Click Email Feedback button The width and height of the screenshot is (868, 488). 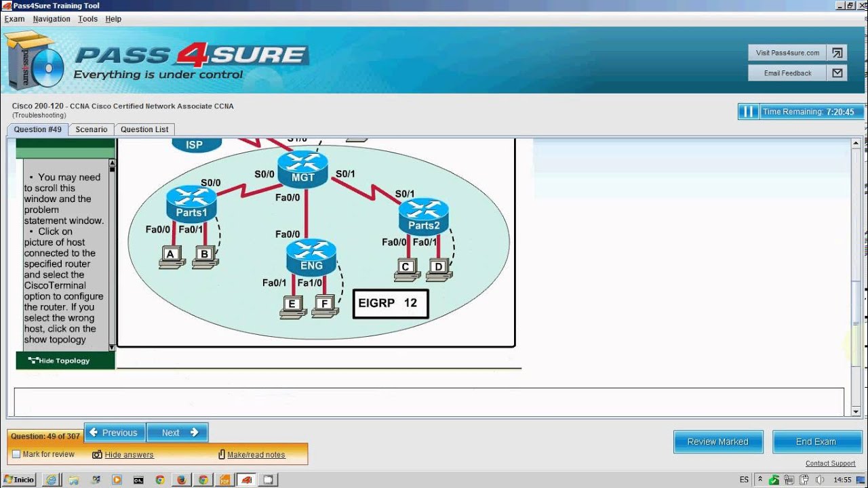point(788,73)
